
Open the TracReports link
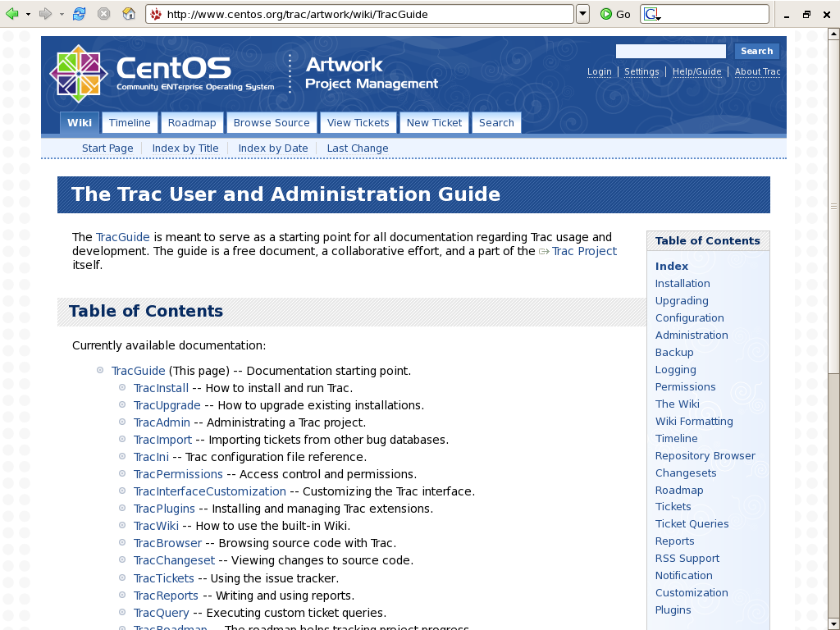pyautogui.click(x=166, y=596)
